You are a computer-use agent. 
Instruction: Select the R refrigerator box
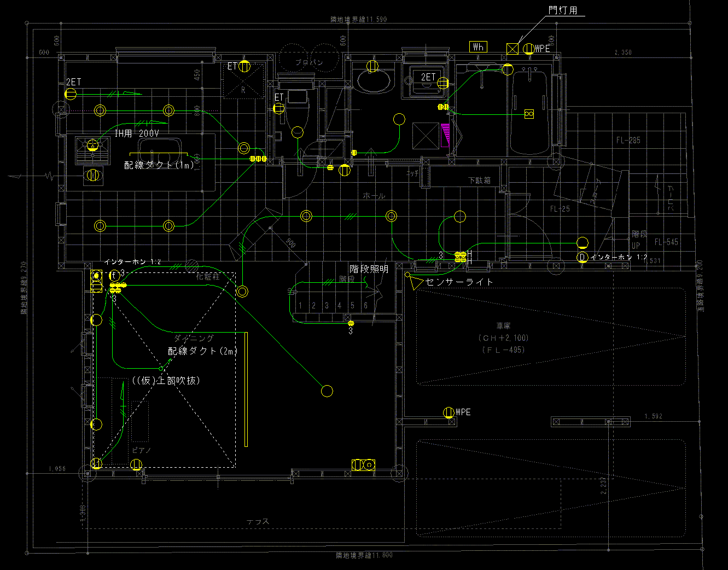243,82
